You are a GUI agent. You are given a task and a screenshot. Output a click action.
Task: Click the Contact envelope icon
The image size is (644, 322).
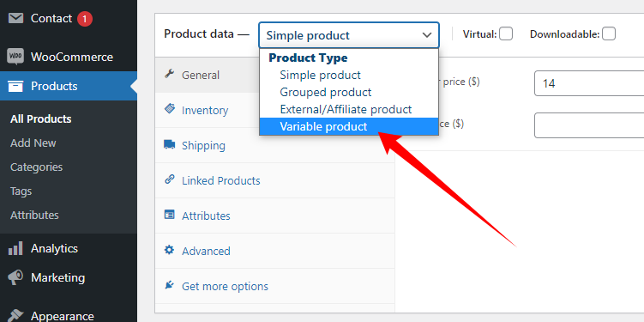point(15,19)
